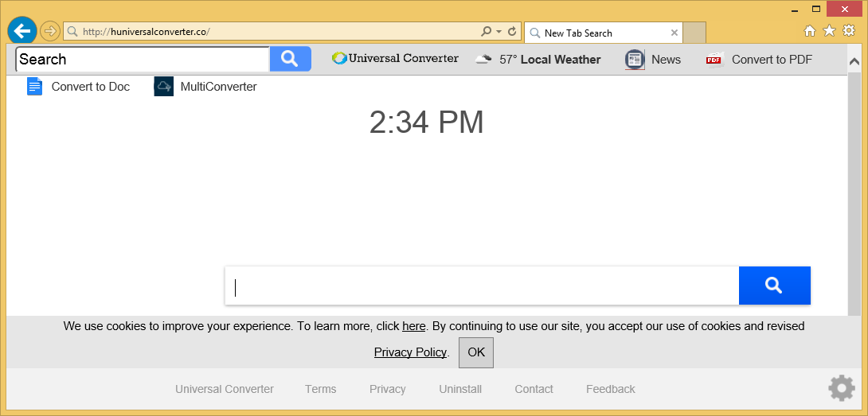This screenshot has height=416, width=868.
Task: Click the scrollbar up arrow
Action: pos(854,62)
